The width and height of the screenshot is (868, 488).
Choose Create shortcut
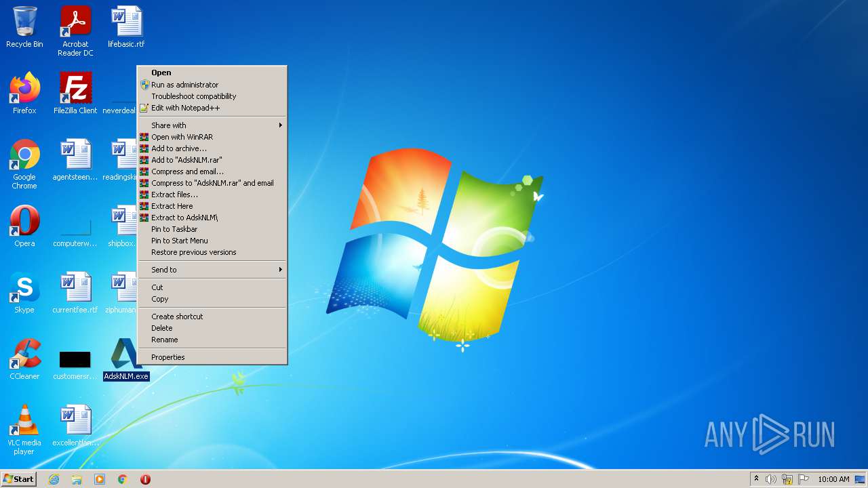(x=212, y=317)
